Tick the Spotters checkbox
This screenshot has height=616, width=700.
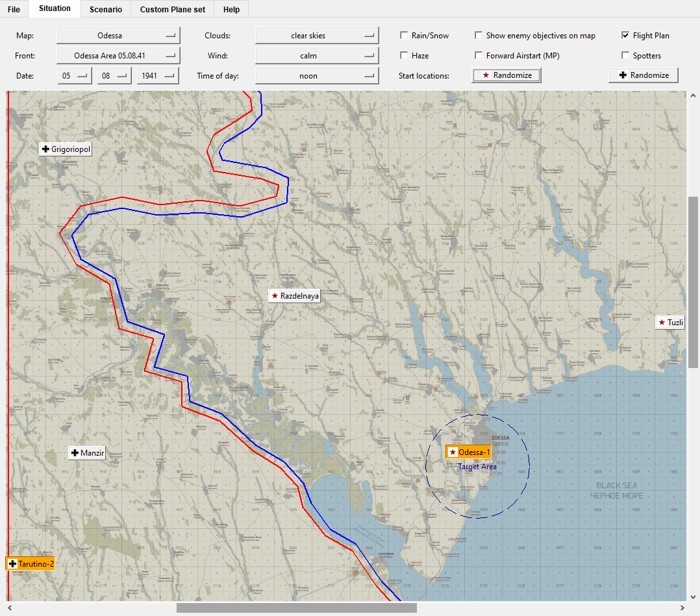click(x=625, y=55)
